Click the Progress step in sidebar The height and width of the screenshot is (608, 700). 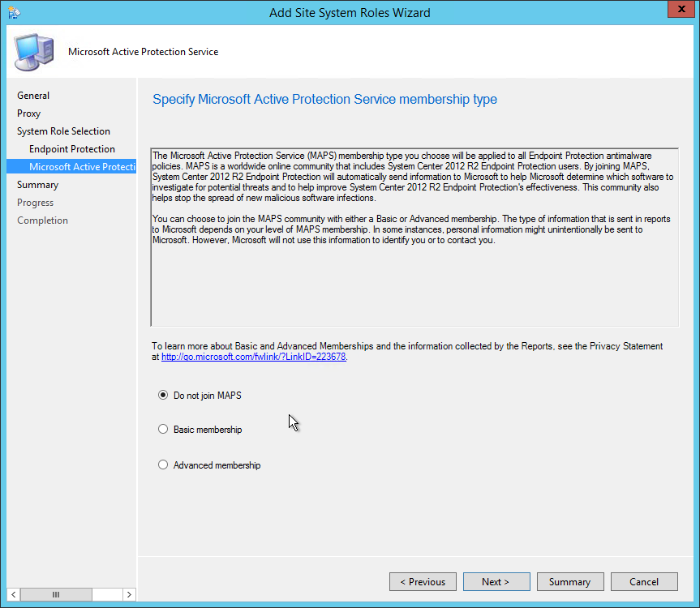35,203
